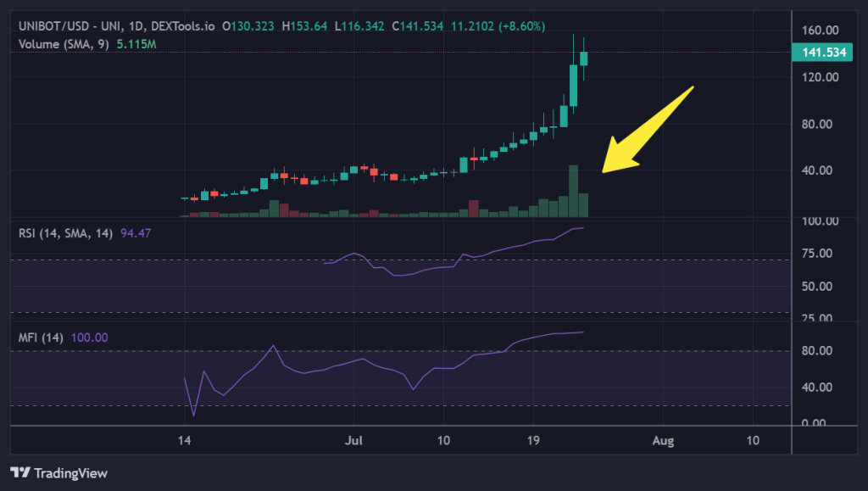Click the close value C141.534
Screen dimensions: 868x491
click(418, 26)
